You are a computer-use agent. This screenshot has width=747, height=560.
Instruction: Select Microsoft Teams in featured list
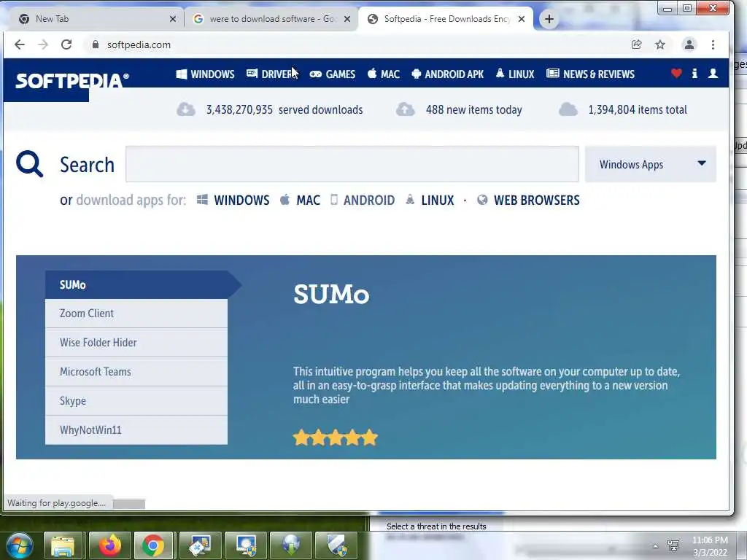tap(136, 371)
